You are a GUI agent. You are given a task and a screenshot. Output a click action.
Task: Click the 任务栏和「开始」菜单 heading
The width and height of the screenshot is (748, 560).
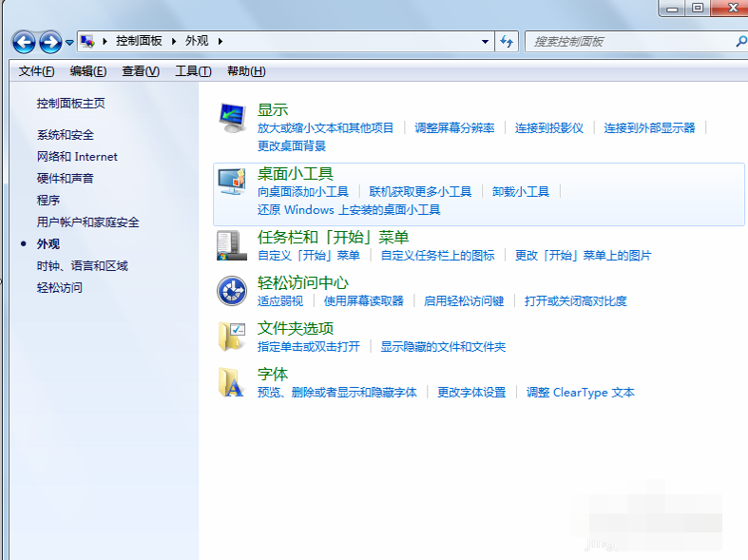(x=333, y=237)
